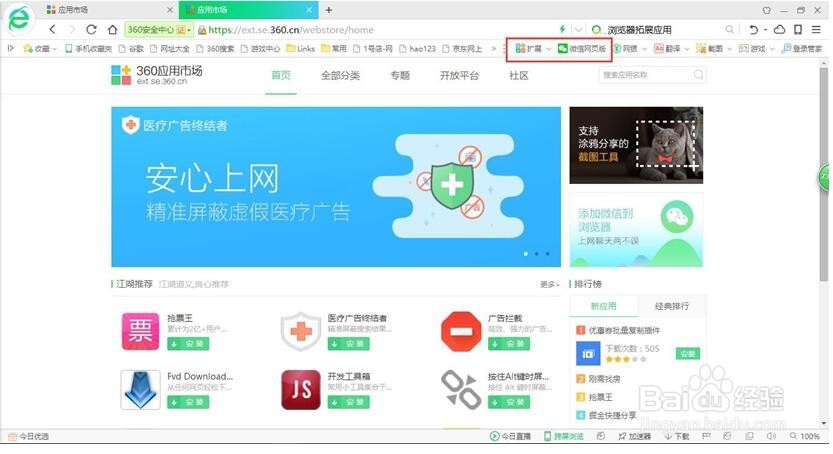
Task: Click the 360应用市场 site logo
Action: pyautogui.click(x=157, y=74)
